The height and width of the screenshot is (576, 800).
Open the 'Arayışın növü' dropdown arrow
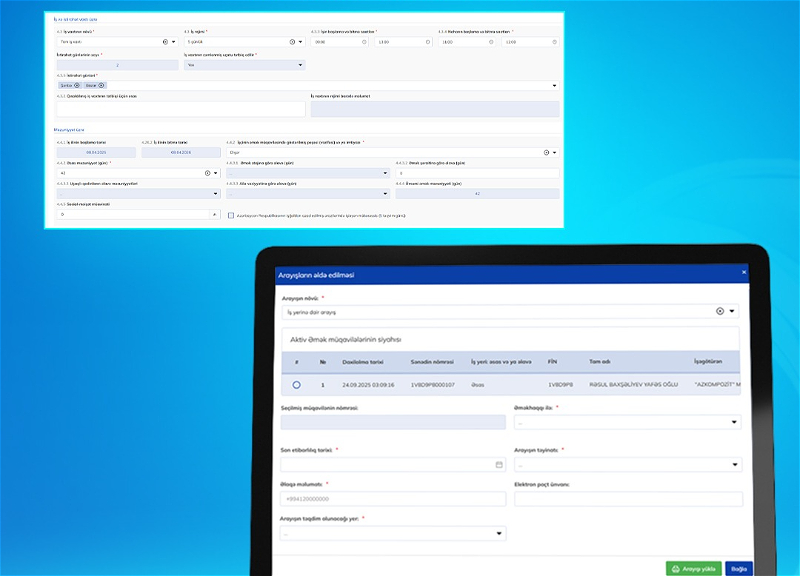click(732, 312)
